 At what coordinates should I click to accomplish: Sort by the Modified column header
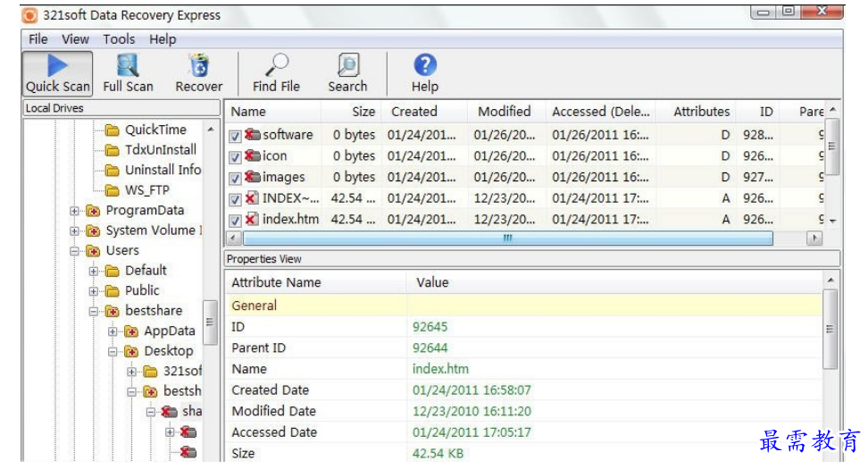pyautogui.click(x=506, y=112)
